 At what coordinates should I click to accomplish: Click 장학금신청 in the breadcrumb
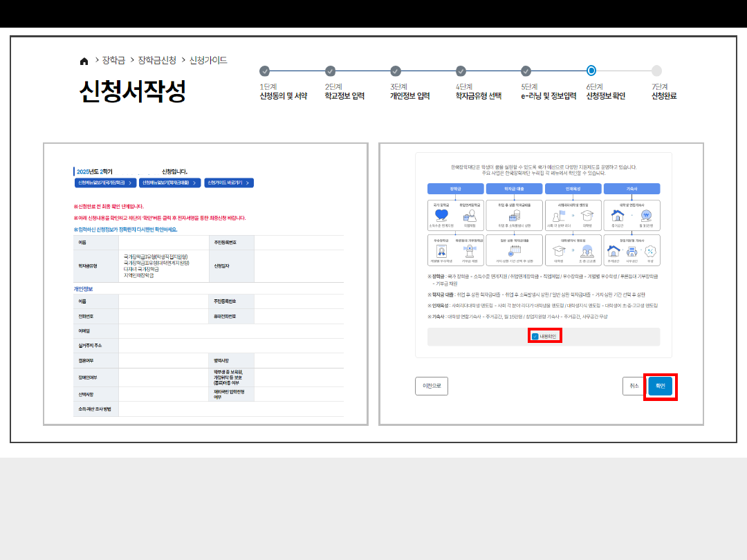[157, 60]
